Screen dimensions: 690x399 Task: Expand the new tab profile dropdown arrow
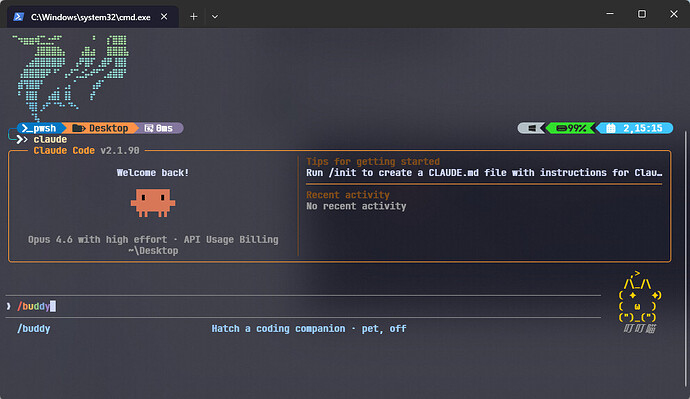click(x=215, y=17)
